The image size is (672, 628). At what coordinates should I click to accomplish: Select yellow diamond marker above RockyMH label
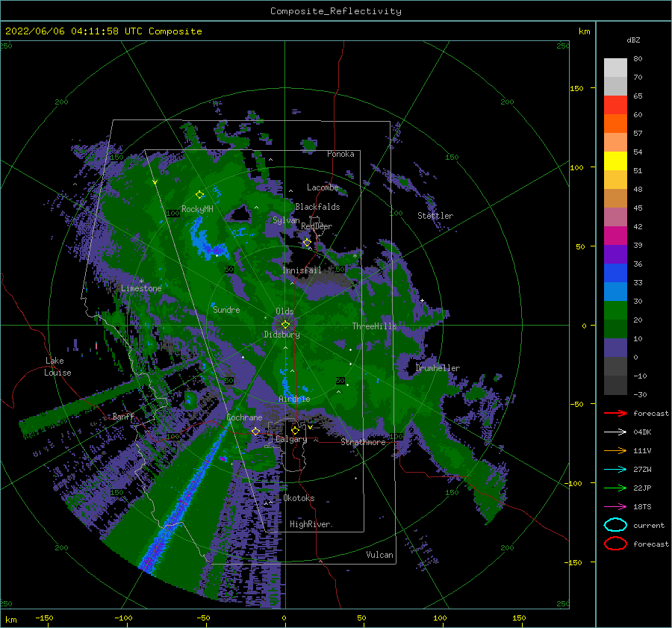pyautogui.click(x=199, y=195)
